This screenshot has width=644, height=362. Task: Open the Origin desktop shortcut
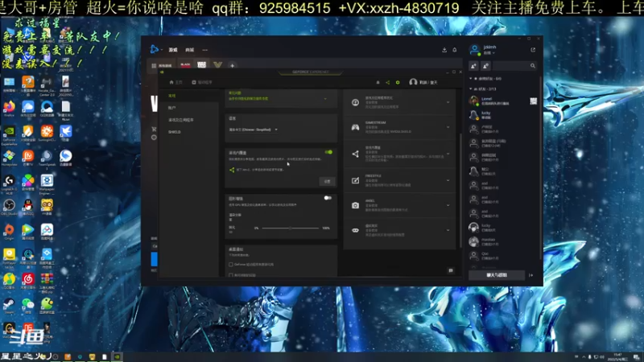(x=9, y=232)
